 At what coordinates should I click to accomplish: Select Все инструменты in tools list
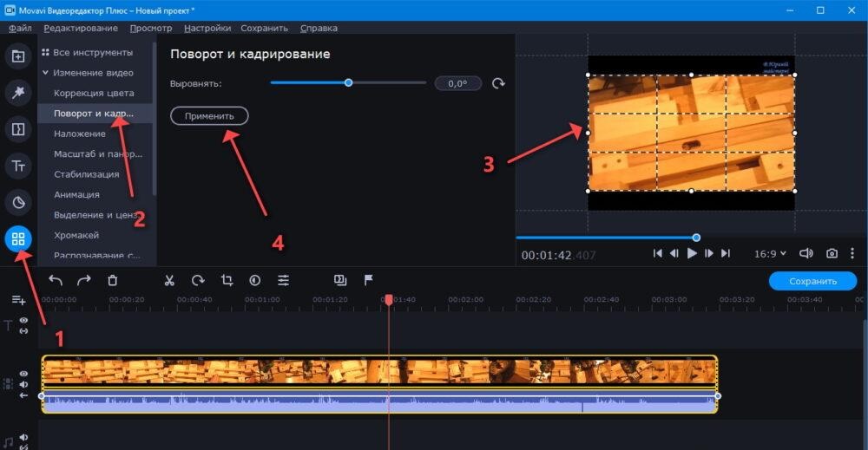tap(93, 52)
